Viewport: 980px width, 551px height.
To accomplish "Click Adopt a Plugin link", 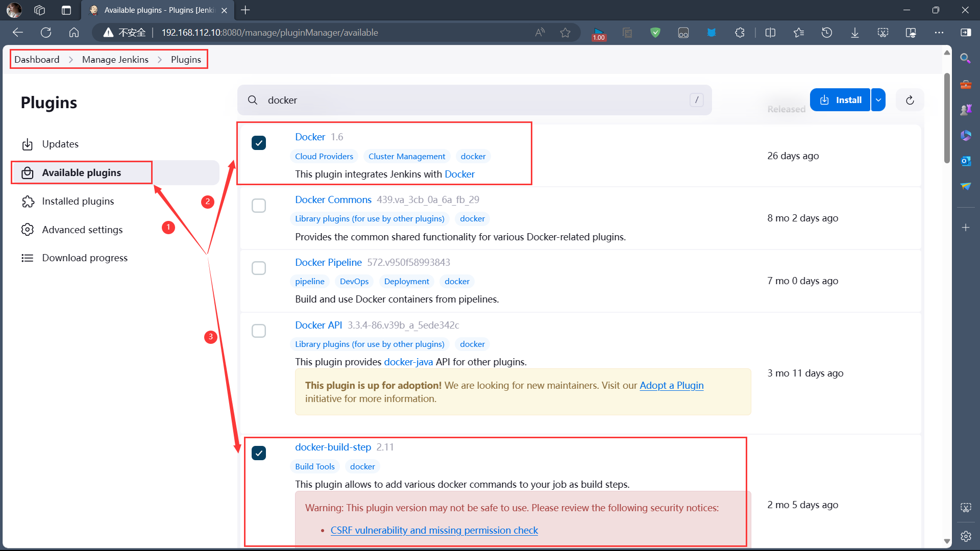I will click(672, 385).
